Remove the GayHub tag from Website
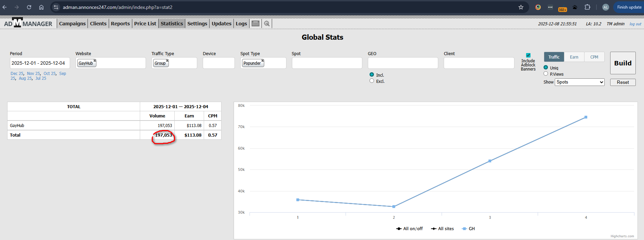 coord(95,61)
